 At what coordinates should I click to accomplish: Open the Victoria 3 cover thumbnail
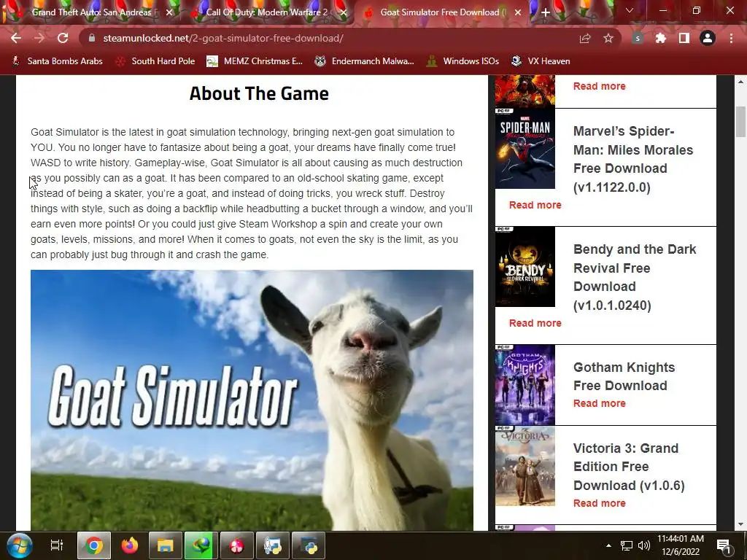point(525,466)
